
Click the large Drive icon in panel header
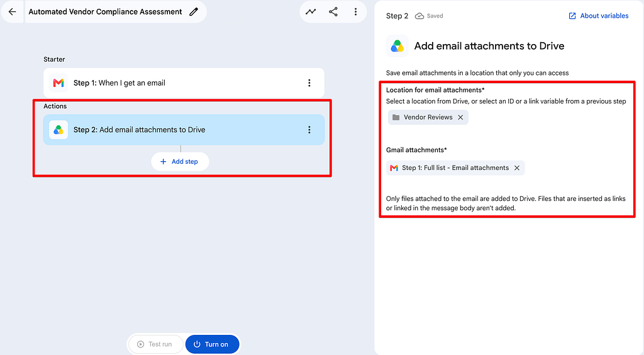click(397, 46)
